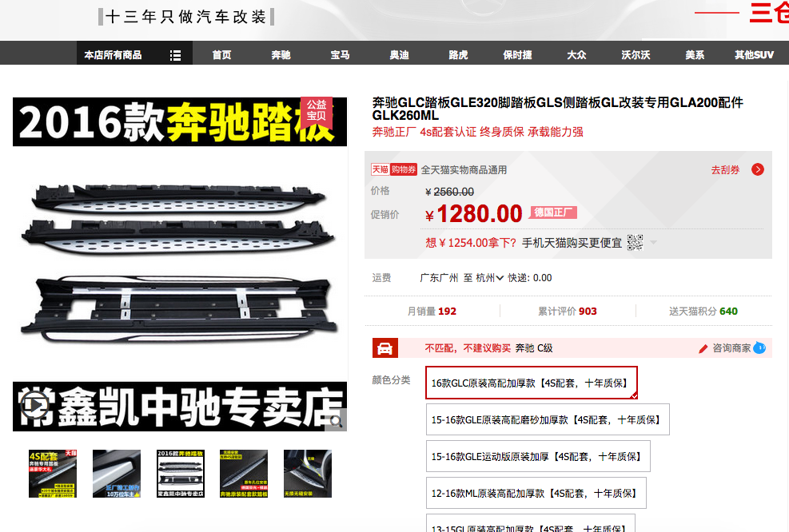Go to the 奔驰 nav tab
This screenshot has height=532, width=789.
click(281, 55)
